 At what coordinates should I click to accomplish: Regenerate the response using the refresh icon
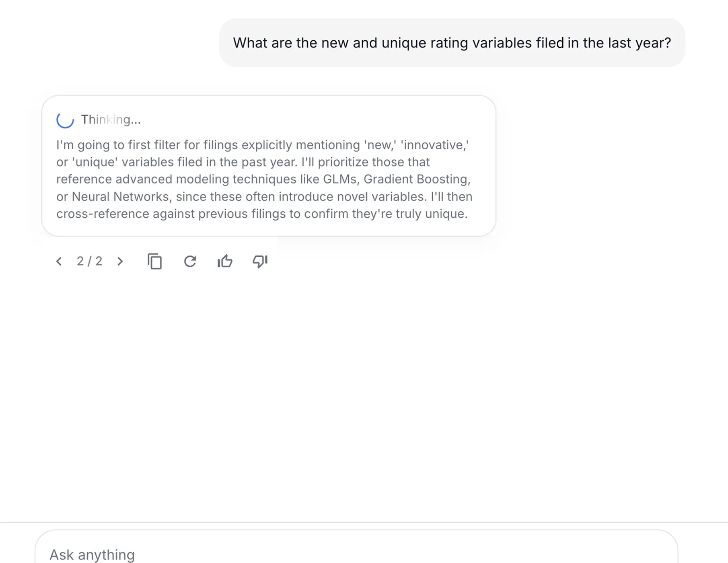[x=190, y=262]
